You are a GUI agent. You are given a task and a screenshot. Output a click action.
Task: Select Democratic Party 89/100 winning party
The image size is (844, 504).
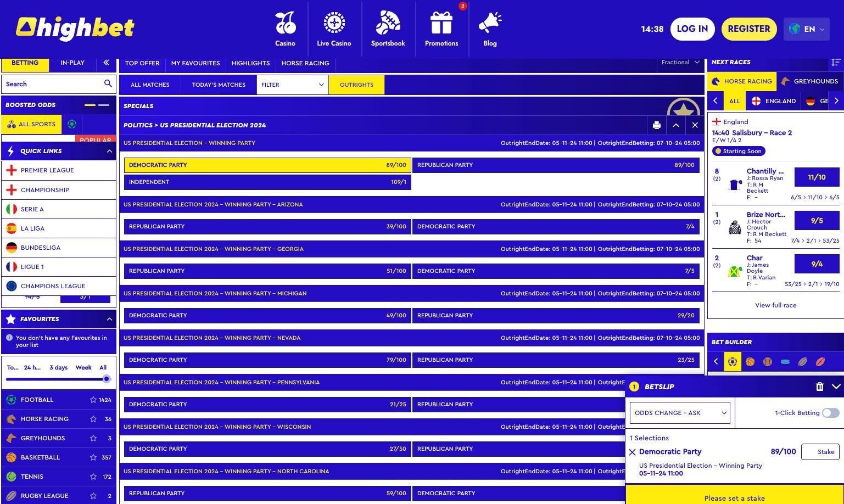[267, 165]
